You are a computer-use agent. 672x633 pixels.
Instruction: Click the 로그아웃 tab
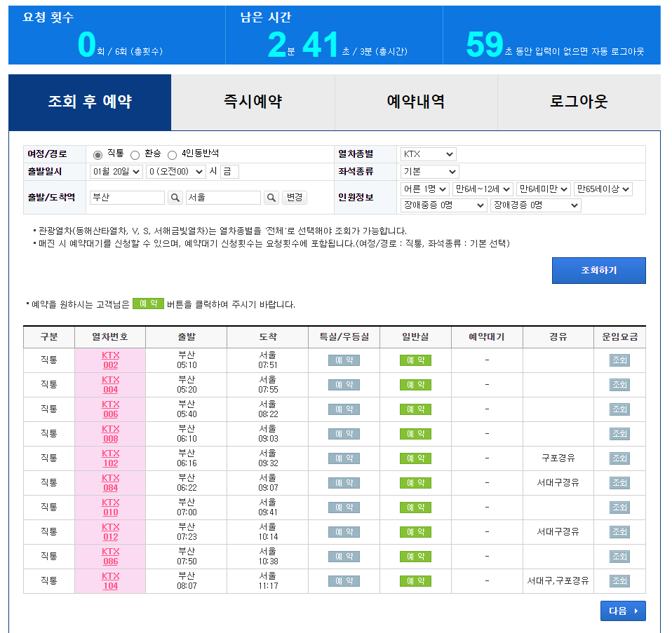pos(579,102)
